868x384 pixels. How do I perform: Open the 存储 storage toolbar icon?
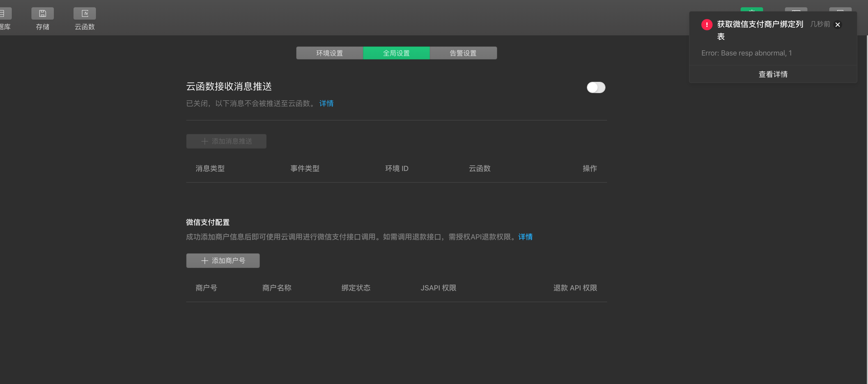42,14
